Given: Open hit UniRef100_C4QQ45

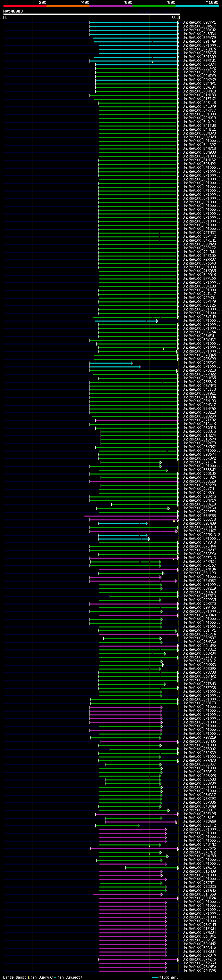Looking at the screenshot, I should point(199,355).
